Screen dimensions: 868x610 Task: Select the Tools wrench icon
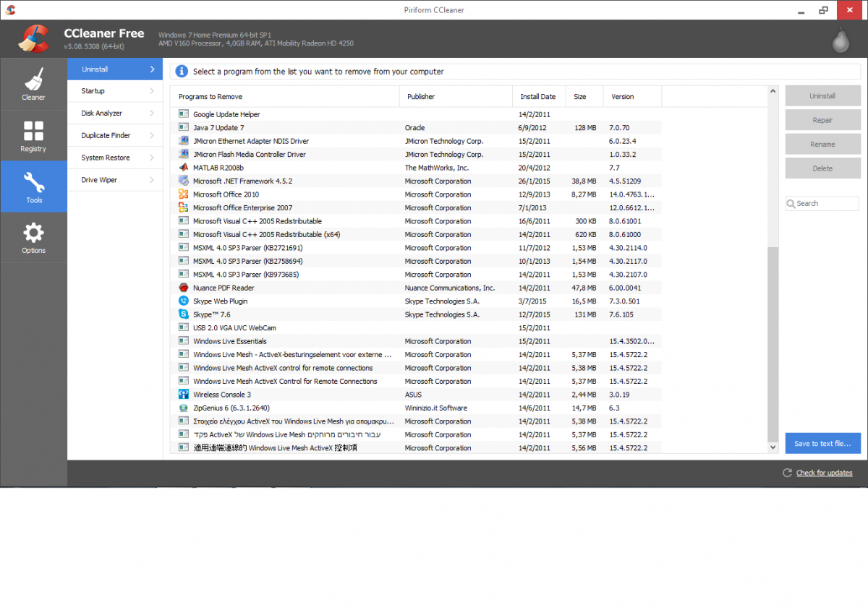click(33, 182)
